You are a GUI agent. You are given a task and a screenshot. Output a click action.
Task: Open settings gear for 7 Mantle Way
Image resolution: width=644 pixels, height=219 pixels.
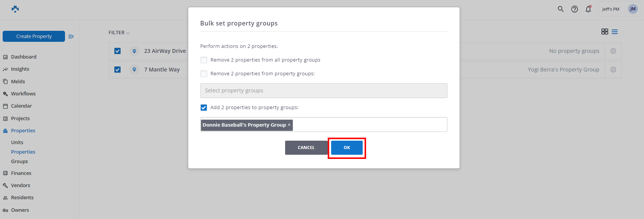point(613,70)
